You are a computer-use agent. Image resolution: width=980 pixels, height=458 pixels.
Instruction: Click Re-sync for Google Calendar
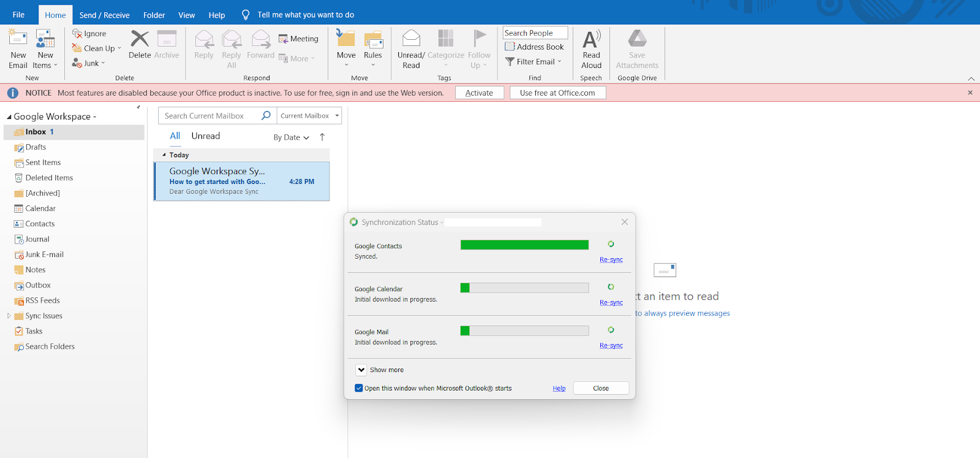pos(611,302)
